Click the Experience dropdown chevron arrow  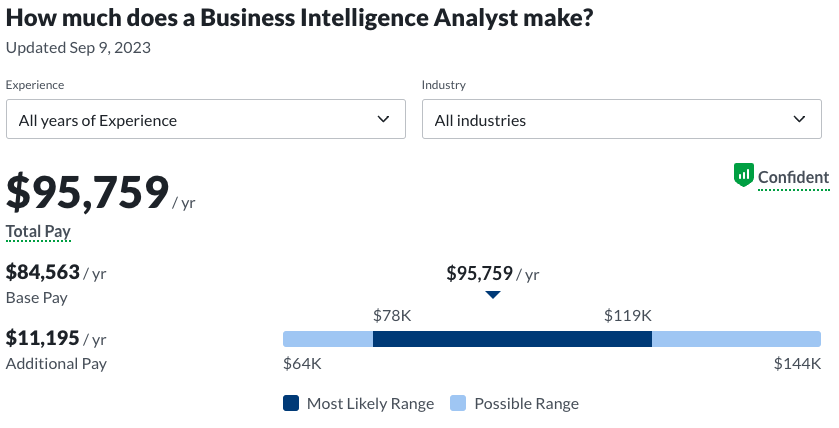pyautogui.click(x=383, y=119)
